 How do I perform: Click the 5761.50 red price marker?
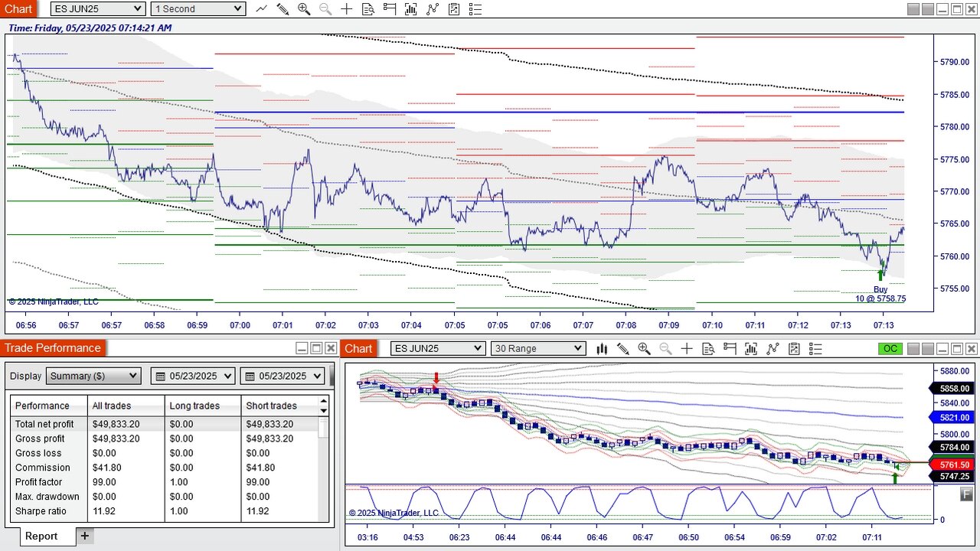(953, 465)
